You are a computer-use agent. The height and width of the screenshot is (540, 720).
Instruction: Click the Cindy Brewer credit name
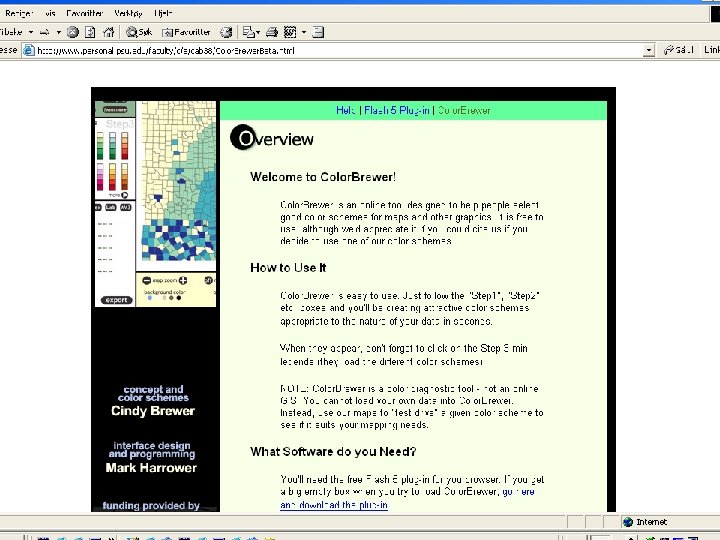(x=153, y=411)
